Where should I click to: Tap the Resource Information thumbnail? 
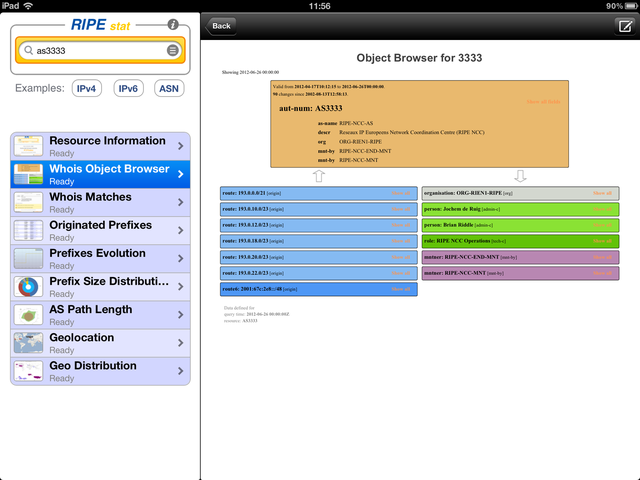pos(28,146)
